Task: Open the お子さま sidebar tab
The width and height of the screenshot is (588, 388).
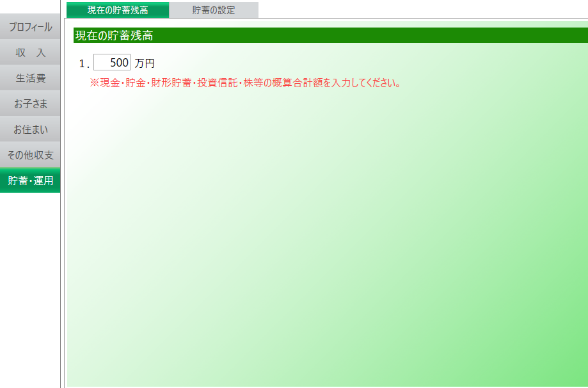Action: 30,104
